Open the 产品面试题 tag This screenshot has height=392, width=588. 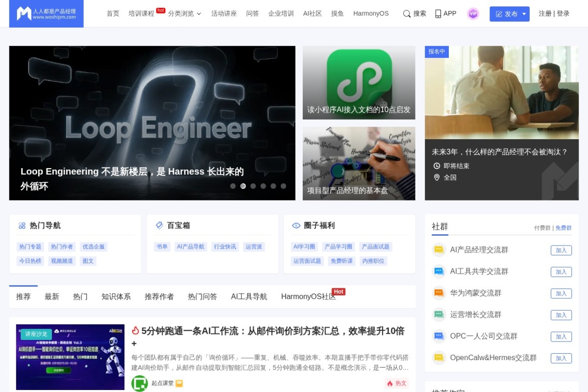[376, 247]
